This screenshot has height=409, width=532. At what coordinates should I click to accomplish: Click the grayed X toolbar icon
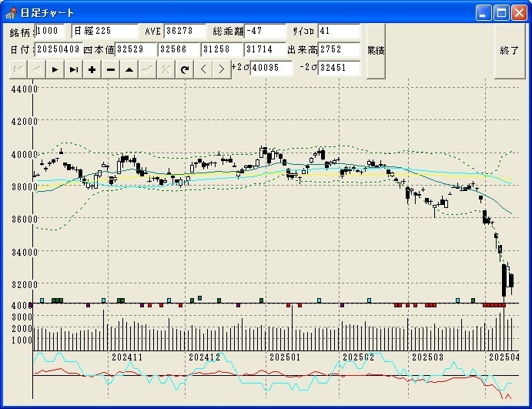click(x=166, y=69)
